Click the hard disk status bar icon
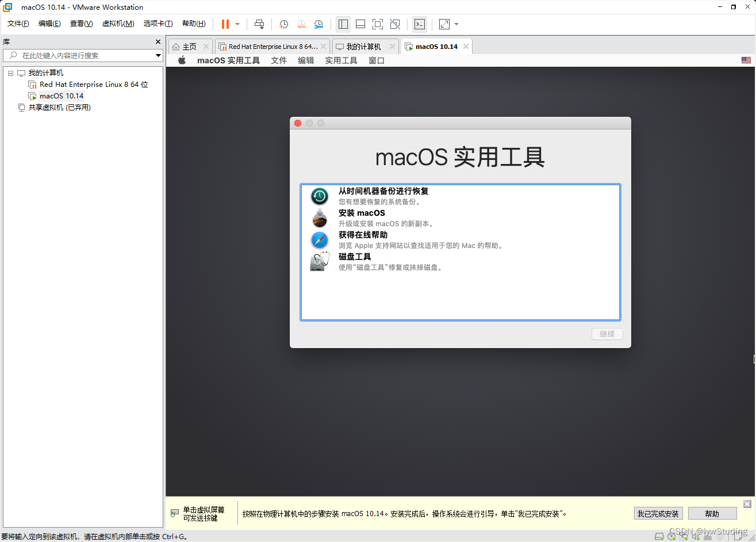The image size is (756, 542). pyautogui.click(x=659, y=536)
